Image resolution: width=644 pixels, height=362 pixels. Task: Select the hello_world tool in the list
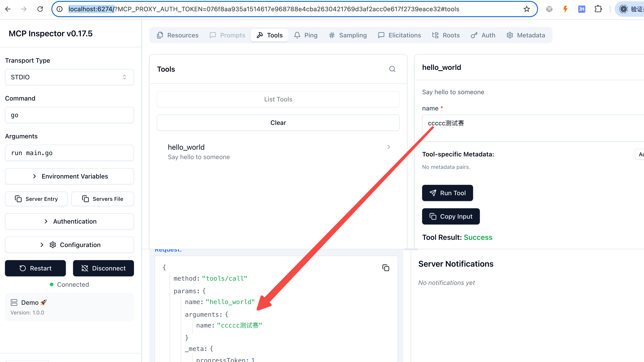pos(278,152)
